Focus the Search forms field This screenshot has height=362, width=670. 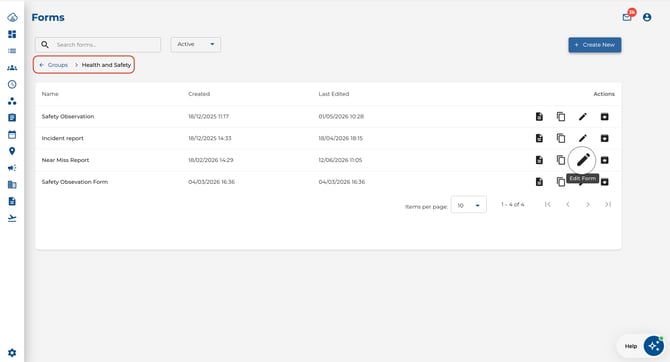98,44
